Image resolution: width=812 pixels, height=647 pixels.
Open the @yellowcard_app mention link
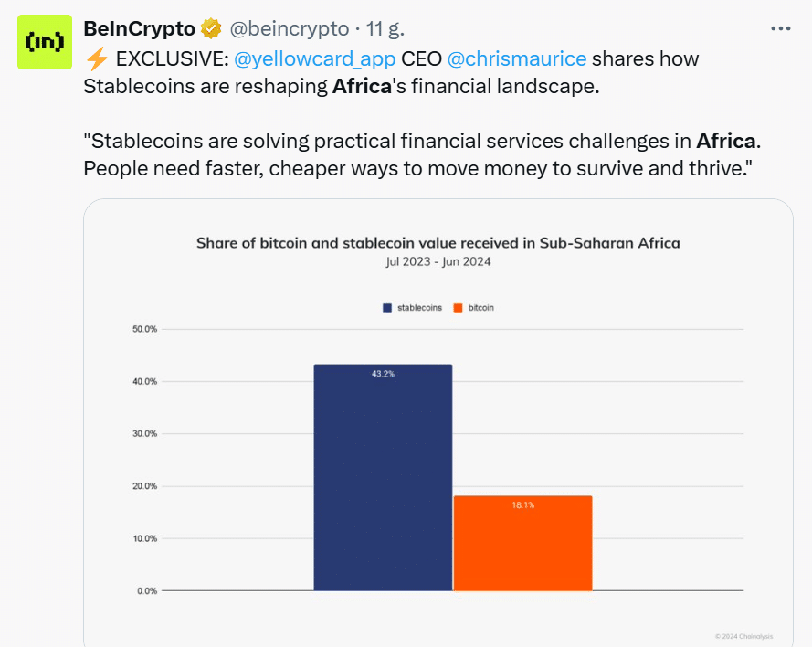pos(315,59)
